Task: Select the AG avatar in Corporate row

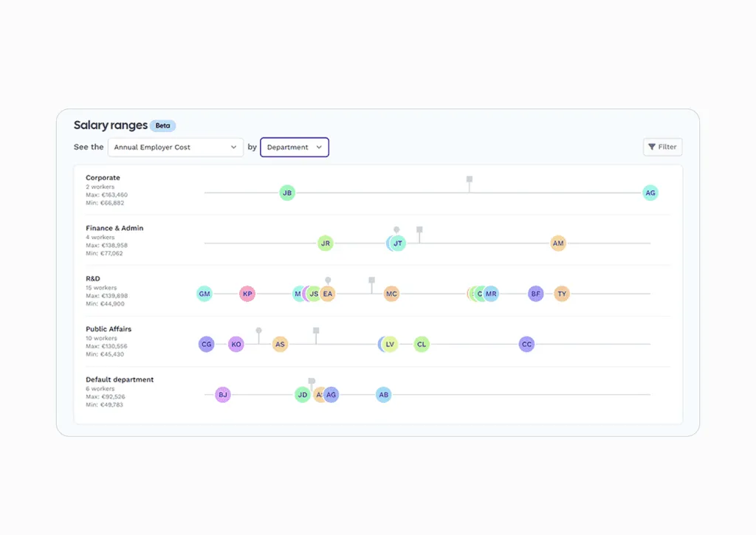Action: click(650, 193)
